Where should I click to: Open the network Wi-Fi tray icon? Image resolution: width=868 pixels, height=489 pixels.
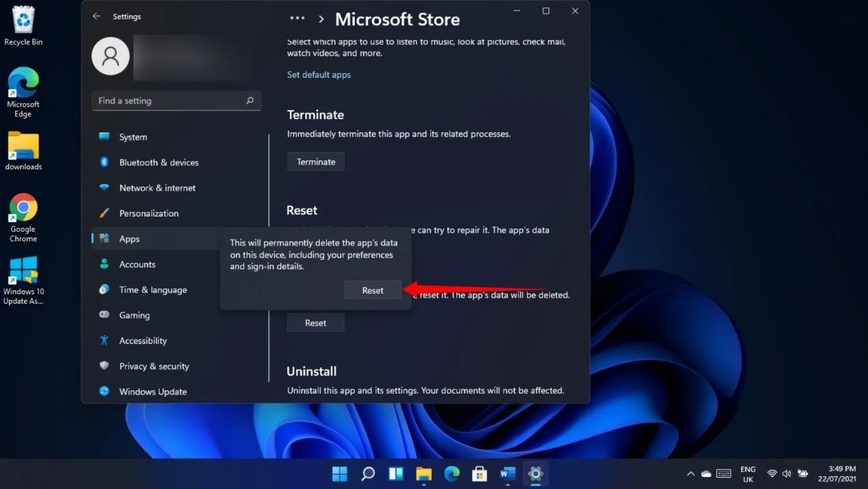(772, 474)
